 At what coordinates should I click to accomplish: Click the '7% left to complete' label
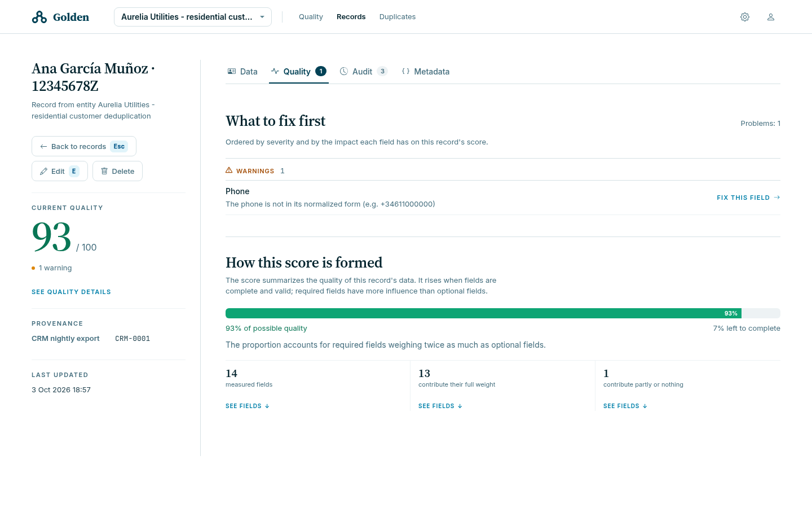[747, 329]
